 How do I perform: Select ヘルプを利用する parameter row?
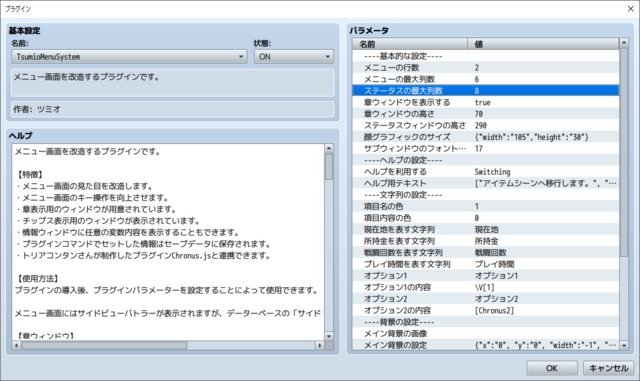[486, 172]
